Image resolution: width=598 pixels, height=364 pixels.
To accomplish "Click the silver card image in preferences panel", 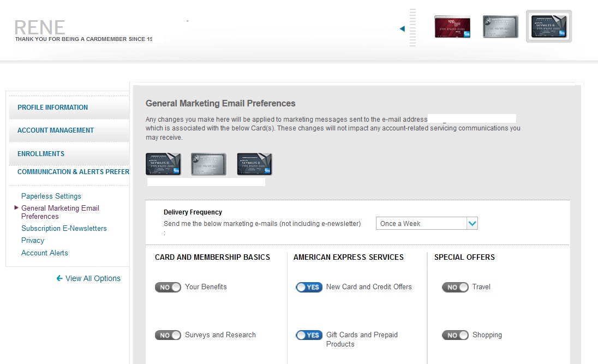I will [208, 164].
